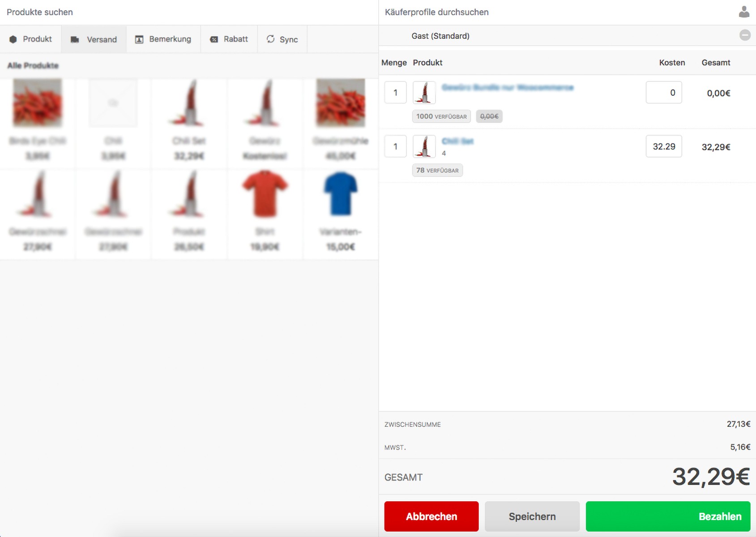The height and width of the screenshot is (537, 756).
Task: Edit the 32.29 cost field
Action: (x=663, y=146)
